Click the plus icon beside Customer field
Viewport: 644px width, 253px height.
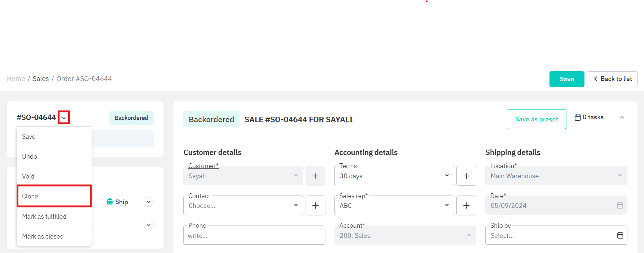pyautogui.click(x=315, y=176)
